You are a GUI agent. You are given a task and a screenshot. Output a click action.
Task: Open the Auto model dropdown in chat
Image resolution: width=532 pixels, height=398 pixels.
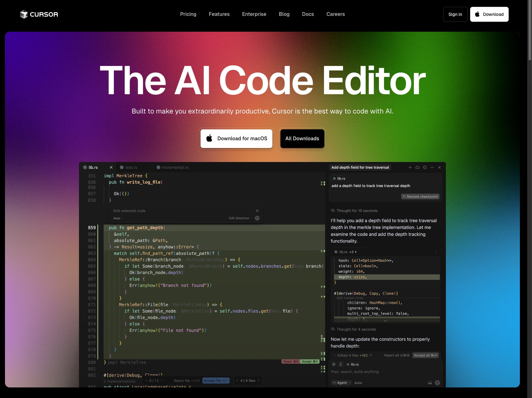[359, 383]
